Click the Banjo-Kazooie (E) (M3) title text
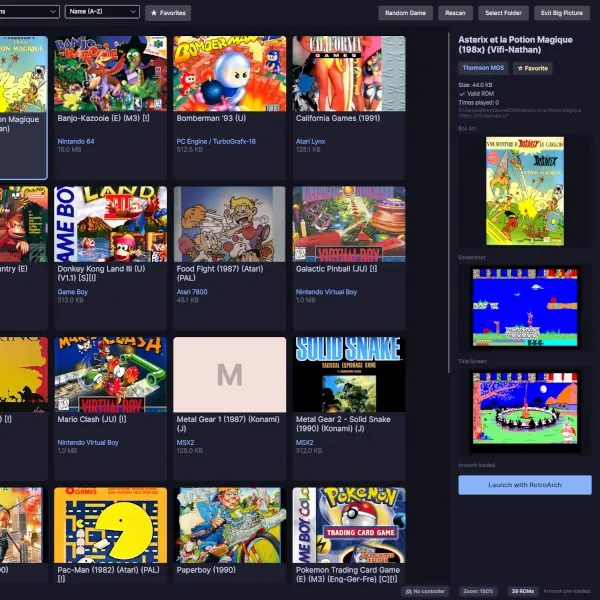This screenshot has width=600, height=600. tap(103, 118)
